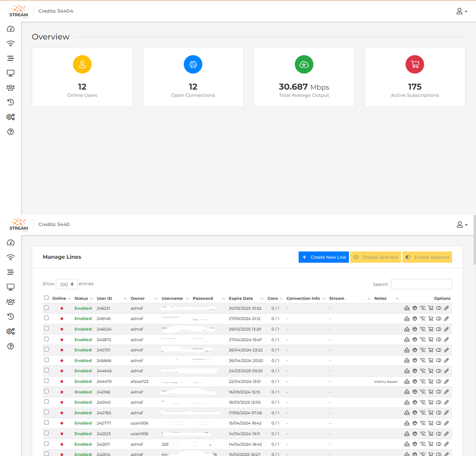Check the box for user 246146
Image resolution: width=476 pixels, height=456 pixels.
coord(47,318)
